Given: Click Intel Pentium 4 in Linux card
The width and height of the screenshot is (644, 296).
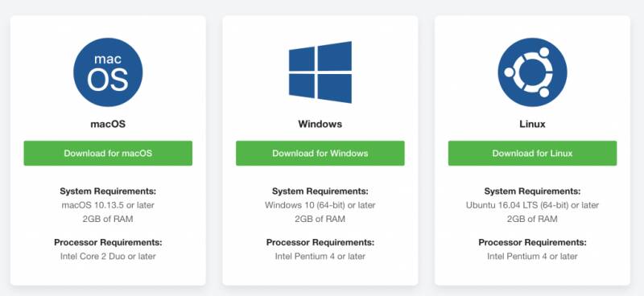Looking at the screenshot, I should (532, 256).
